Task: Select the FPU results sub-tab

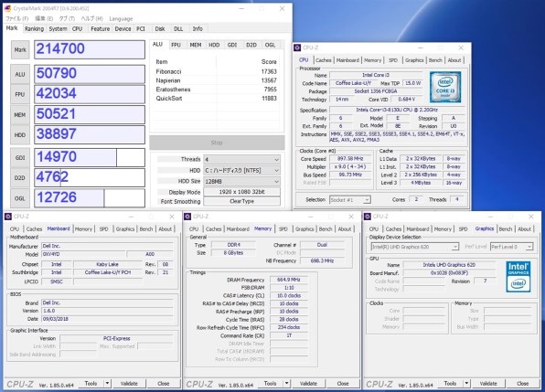Action: (176, 45)
